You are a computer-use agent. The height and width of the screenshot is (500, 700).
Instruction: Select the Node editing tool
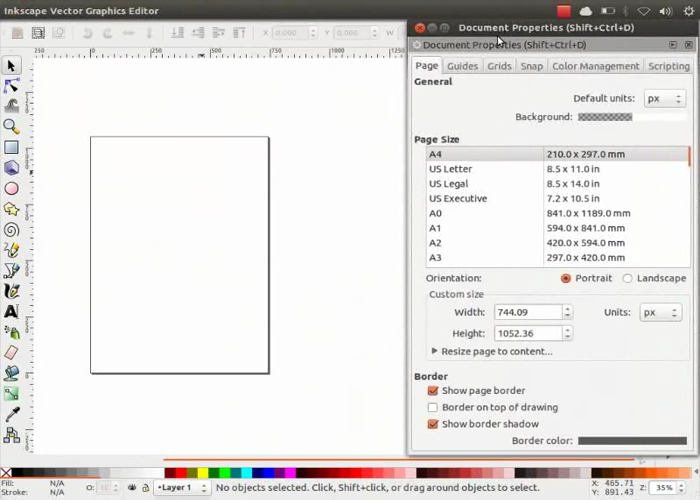pyautogui.click(x=11, y=86)
